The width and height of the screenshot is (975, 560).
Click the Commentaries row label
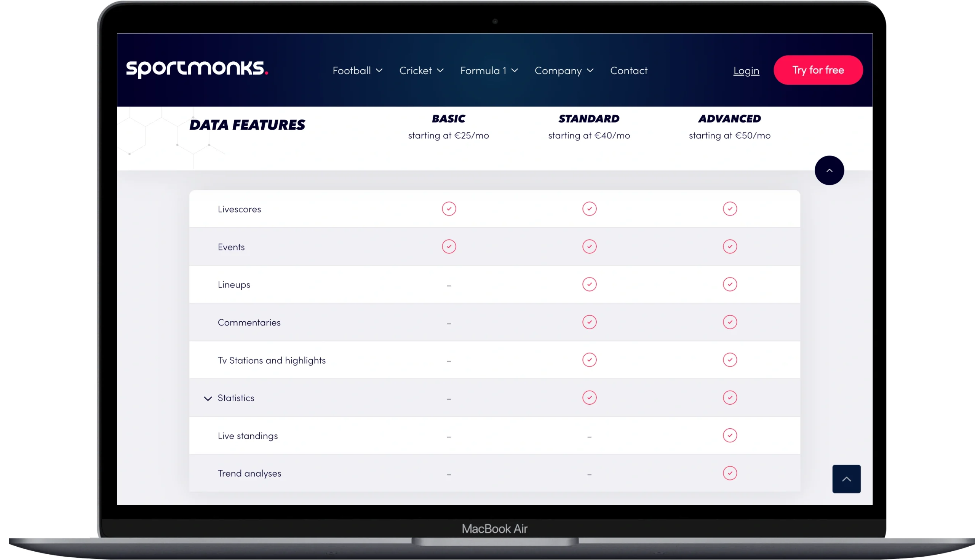coord(249,323)
